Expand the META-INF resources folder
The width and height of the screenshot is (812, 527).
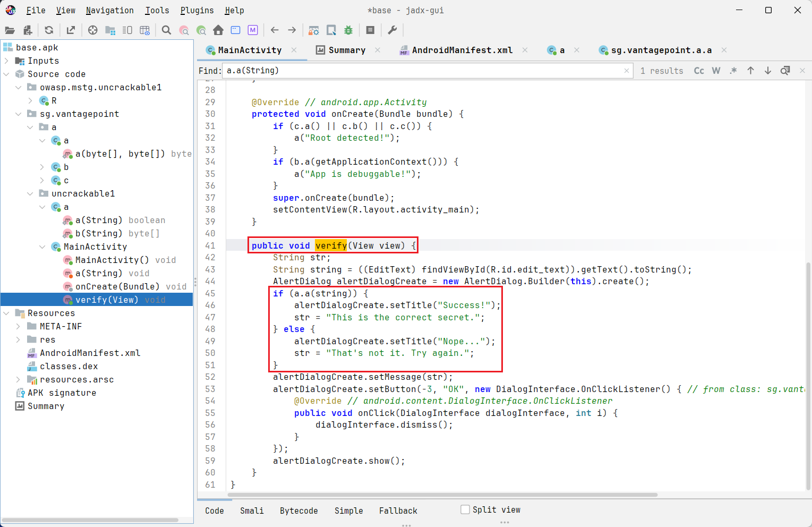click(x=18, y=327)
